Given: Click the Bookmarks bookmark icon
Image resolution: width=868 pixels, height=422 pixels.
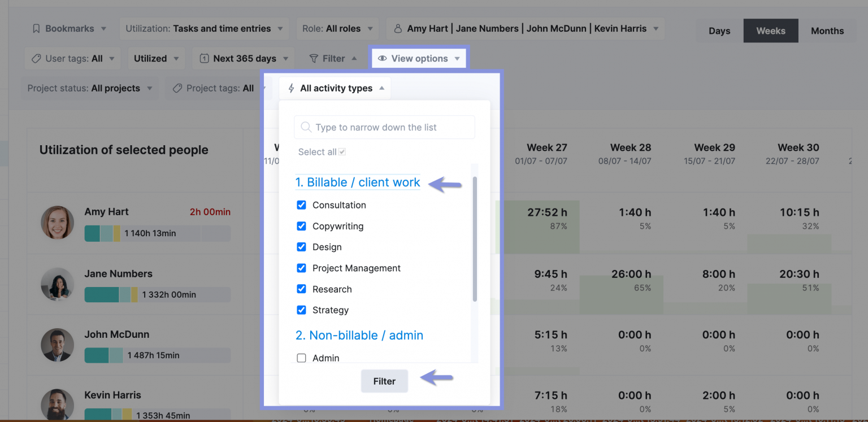Looking at the screenshot, I should pyautogui.click(x=36, y=28).
